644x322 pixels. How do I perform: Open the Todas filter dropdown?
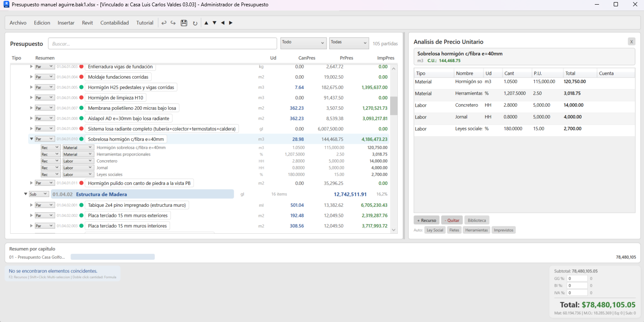349,43
